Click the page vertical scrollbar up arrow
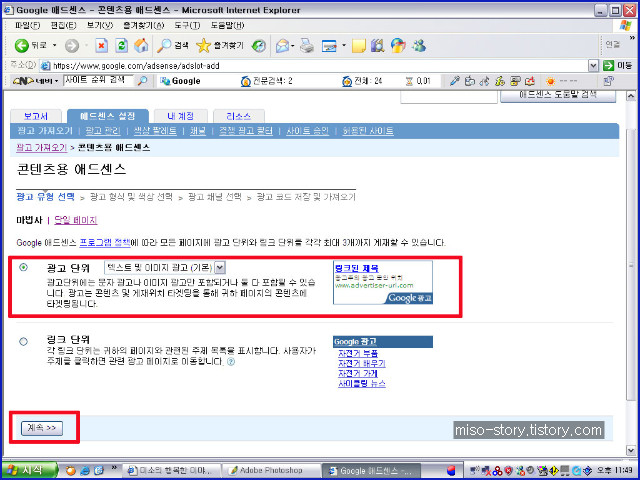The width and height of the screenshot is (640, 480). (x=631, y=96)
